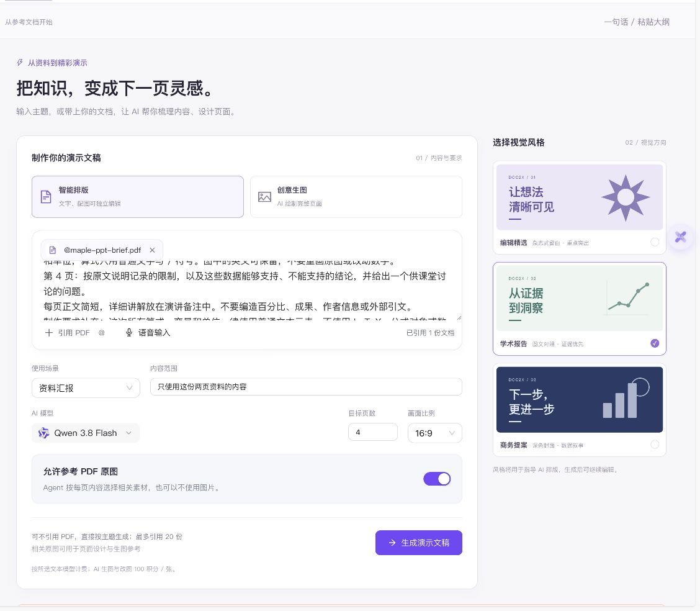Viewport: 700px width, 611px height.
Task: Click the 语音输入 button
Action: pos(148,333)
